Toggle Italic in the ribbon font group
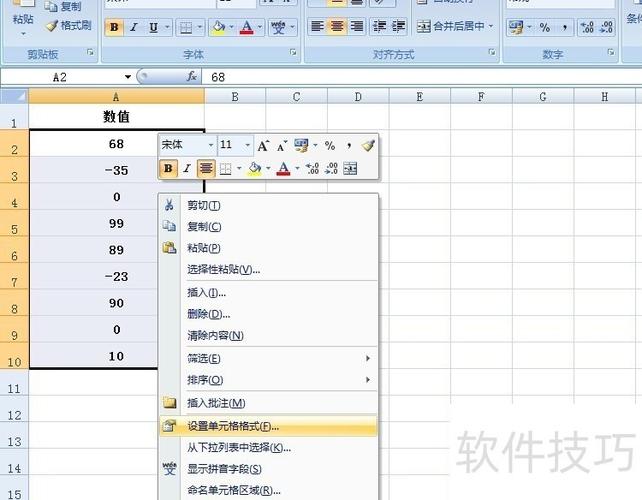 pos(133,27)
